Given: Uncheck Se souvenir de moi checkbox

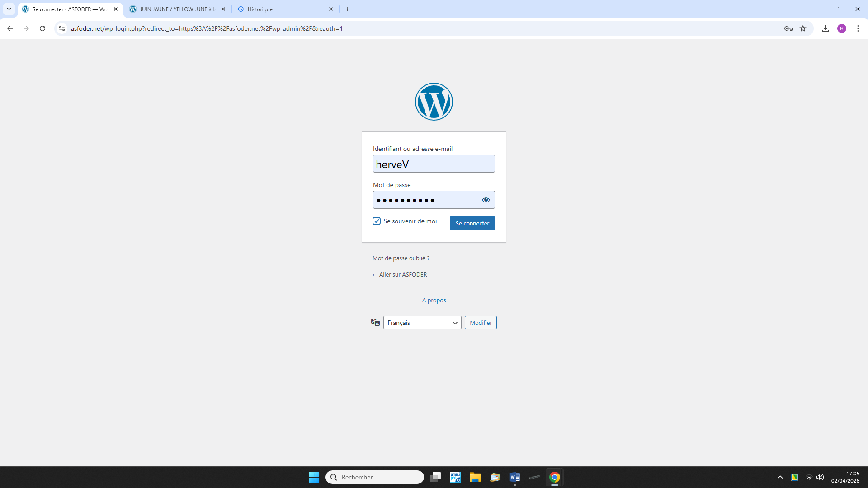Looking at the screenshot, I should point(377,221).
